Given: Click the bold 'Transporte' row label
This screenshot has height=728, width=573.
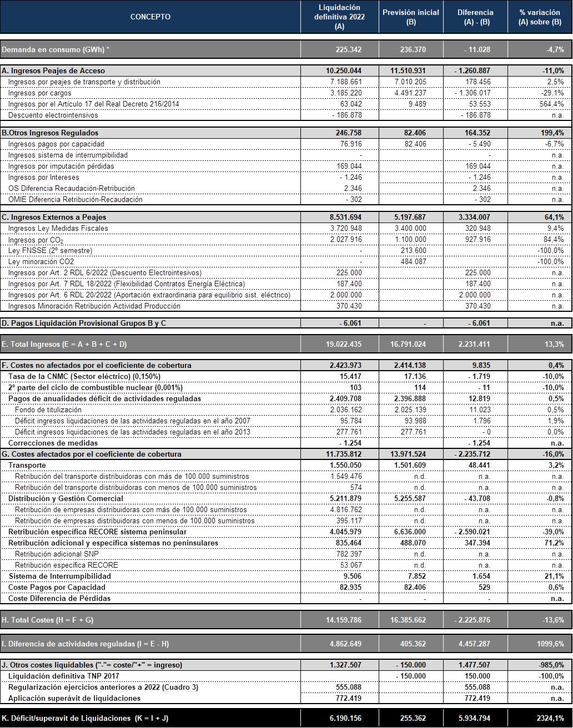Looking at the screenshot, I should (27, 466).
